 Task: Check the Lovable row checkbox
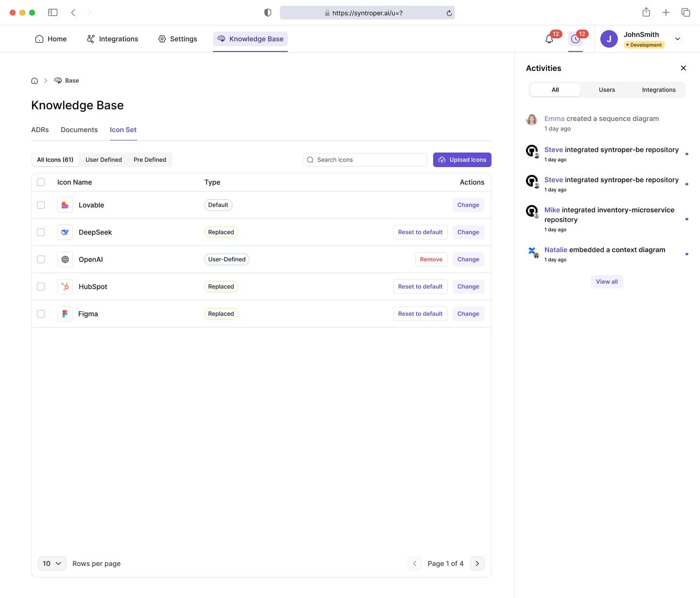tap(41, 205)
